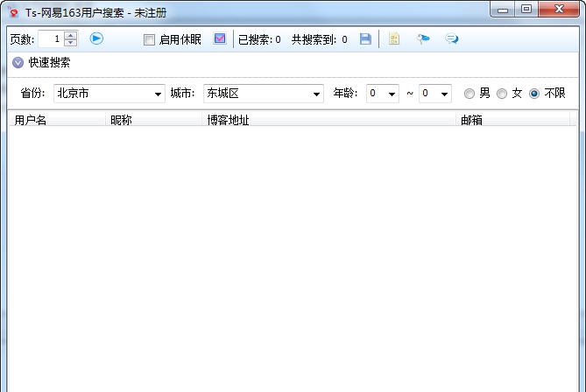The height and width of the screenshot is (392, 586).
Task: Collapse the 快速搜索 section via round arrow icon
Action: click(18, 62)
